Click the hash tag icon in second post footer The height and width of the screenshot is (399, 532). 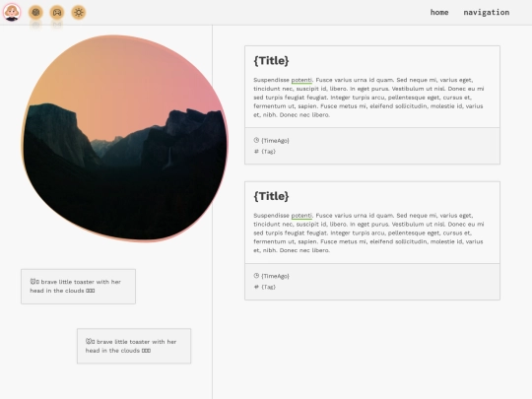click(x=256, y=287)
